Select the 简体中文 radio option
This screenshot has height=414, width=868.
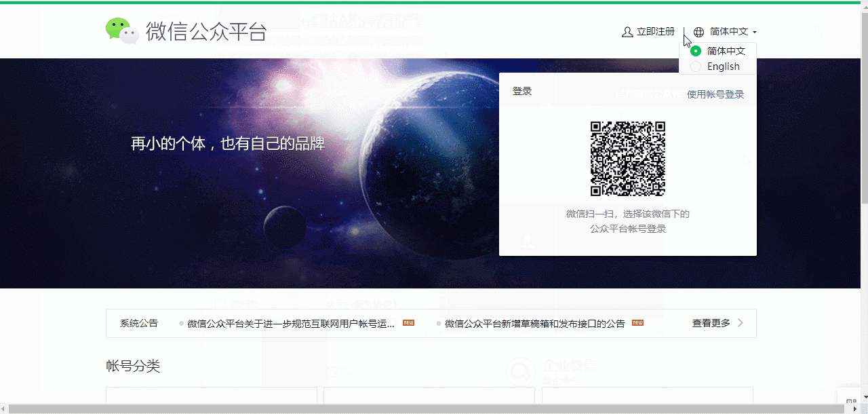(x=696, y=50)
